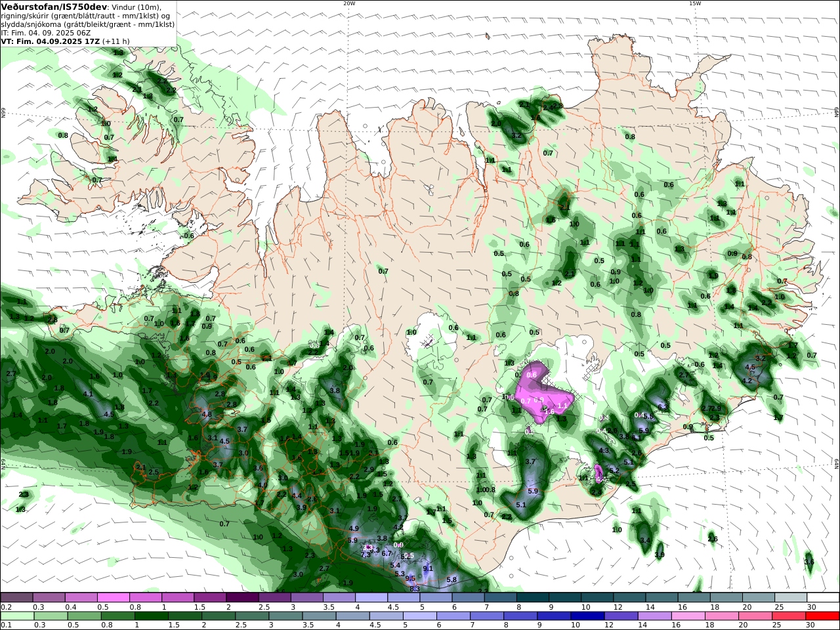Click the 3.4 precipitation value on the map

(645, 541)
